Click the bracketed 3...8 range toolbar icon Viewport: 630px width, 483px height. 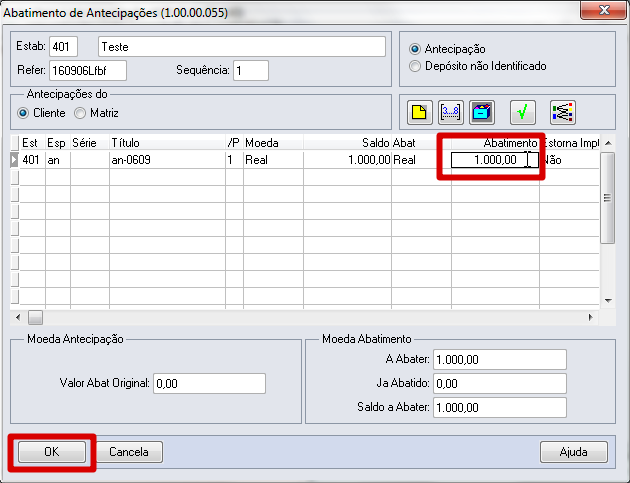[x=450, y=112]
